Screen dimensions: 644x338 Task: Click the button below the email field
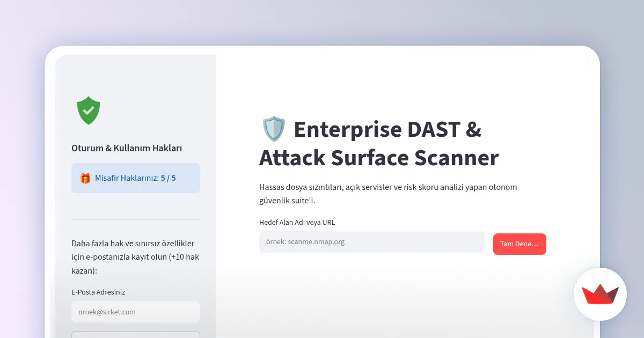click(136, 335)
